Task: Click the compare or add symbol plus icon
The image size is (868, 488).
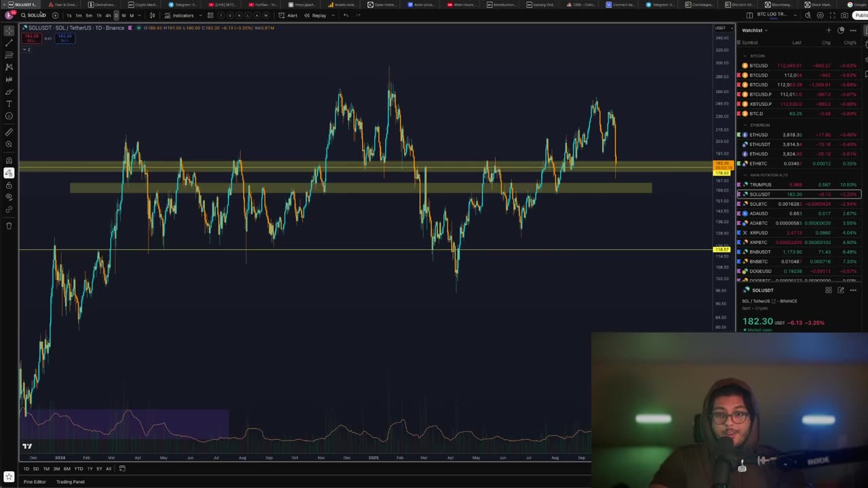Action: point(55,15)
